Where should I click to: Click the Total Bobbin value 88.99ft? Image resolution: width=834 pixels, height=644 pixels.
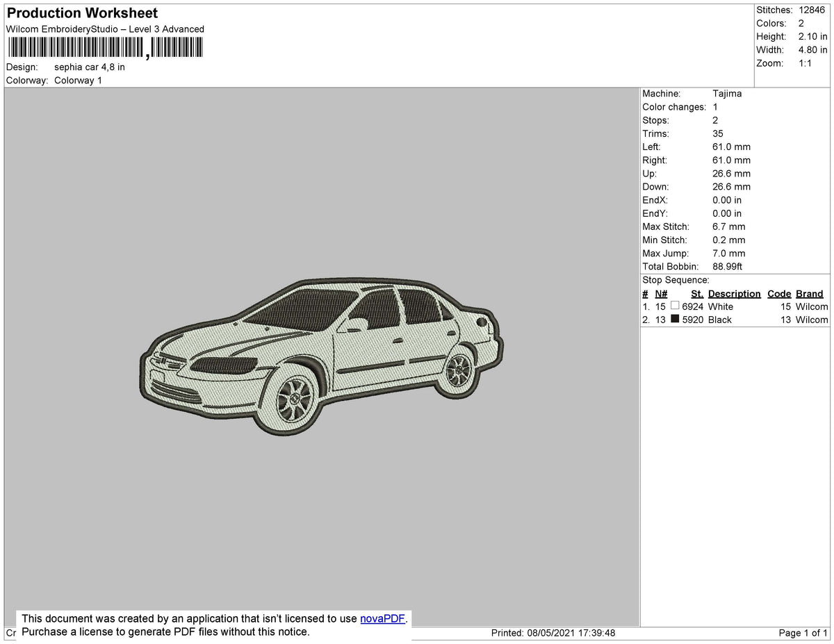coord(727,266)
